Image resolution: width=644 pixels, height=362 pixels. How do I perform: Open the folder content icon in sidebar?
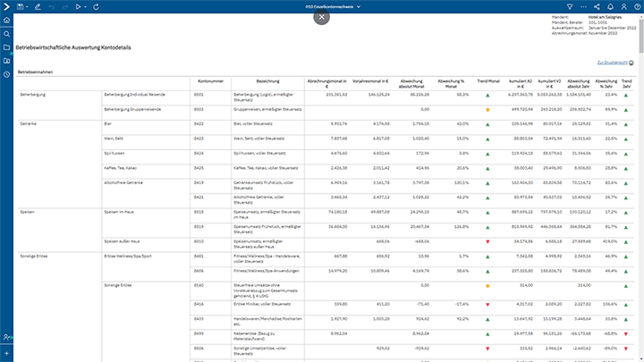click(x=6, y=46)
